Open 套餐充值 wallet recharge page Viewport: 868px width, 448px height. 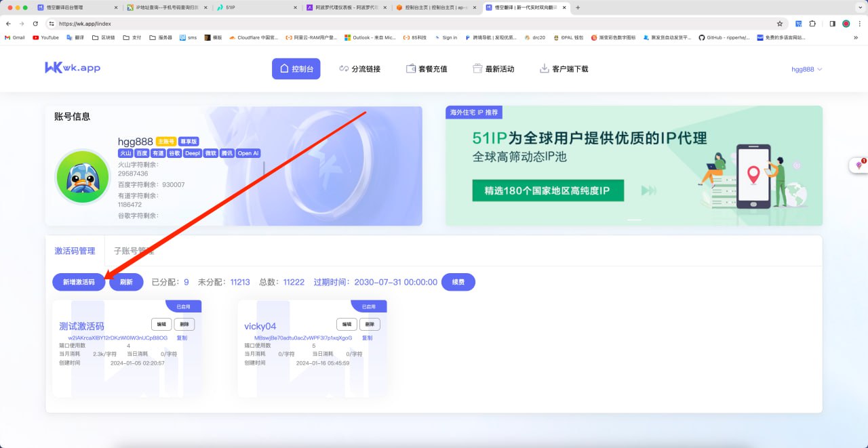(426, 68)
